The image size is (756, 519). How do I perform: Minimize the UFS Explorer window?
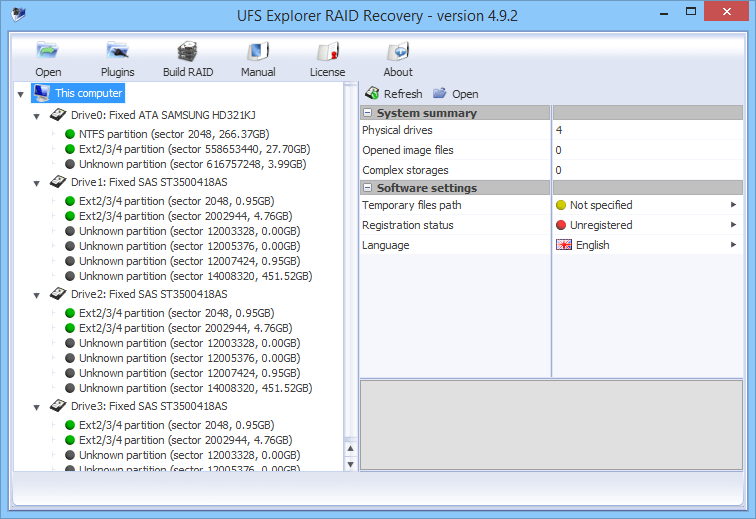point(664,13)
